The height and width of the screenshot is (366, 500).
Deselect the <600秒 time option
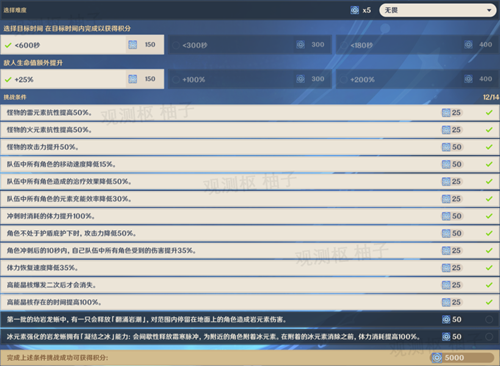(82, 45)
